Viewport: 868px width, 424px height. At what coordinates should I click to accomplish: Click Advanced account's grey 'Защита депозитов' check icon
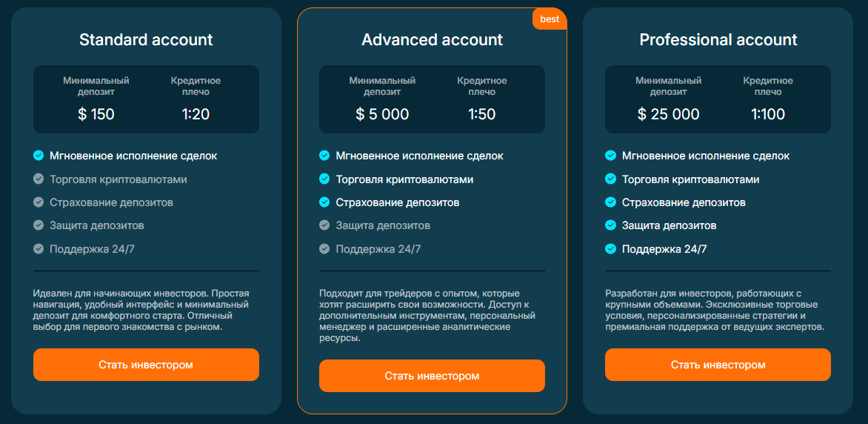324,225
